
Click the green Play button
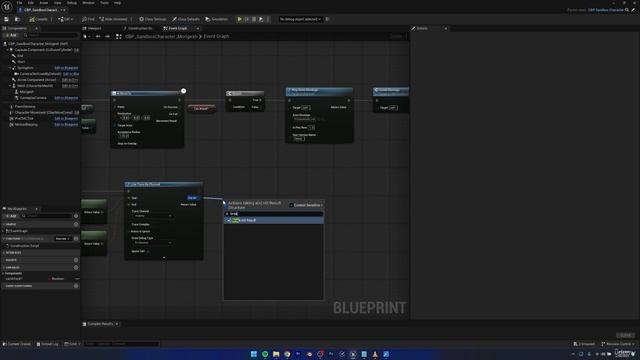click(x=240, y=19)
